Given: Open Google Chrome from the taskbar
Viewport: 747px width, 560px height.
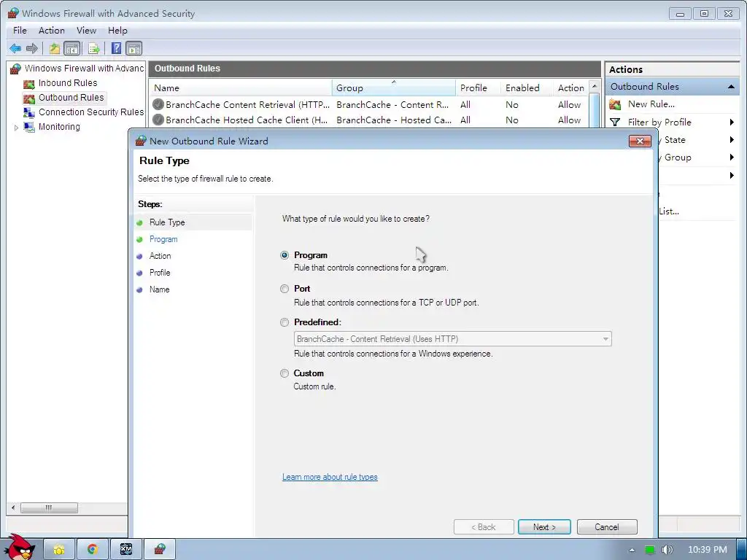Looking at the screenshot, I should coord(93,550).
